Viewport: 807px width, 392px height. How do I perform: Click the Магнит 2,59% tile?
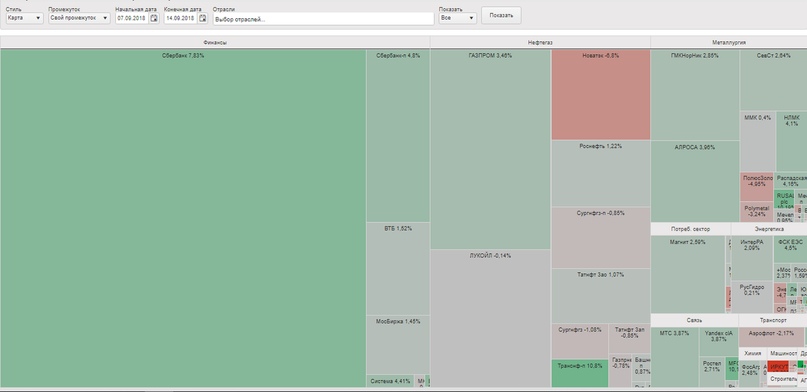[x=688, y=274]
